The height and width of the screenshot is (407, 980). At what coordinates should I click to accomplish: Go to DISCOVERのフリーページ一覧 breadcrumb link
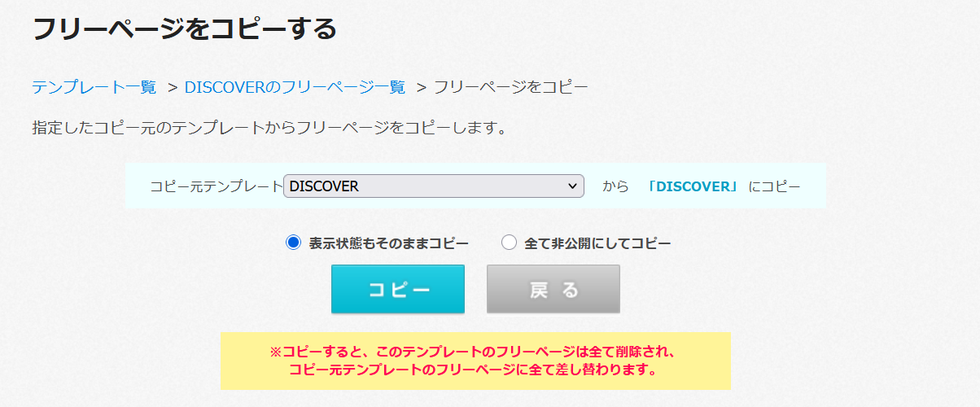coord(295,87)
